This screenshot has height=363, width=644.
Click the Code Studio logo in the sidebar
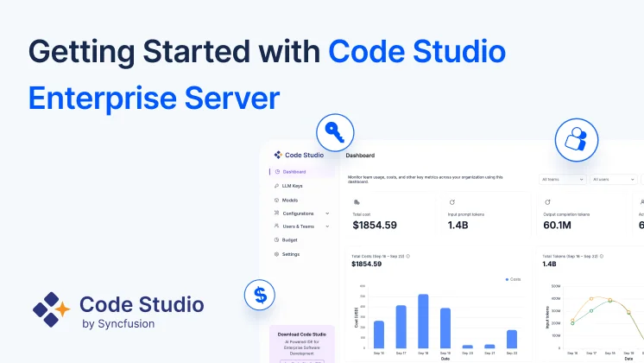tap(299, 155)
